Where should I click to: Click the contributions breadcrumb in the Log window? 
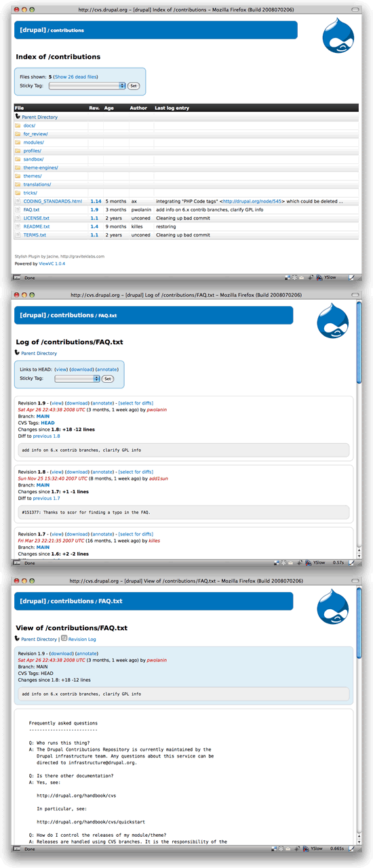pos(73,315)
